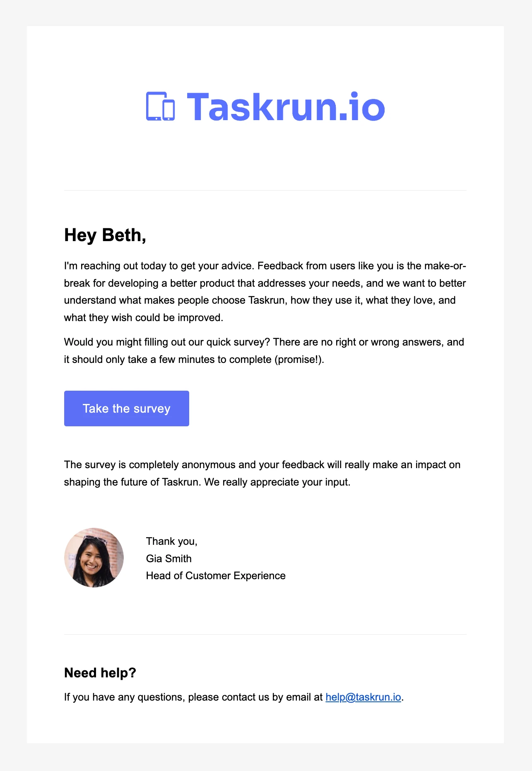The height and width of the screenshot is (771, 532).
Task: Click the text "If you have any questions"
Action: 124,697
